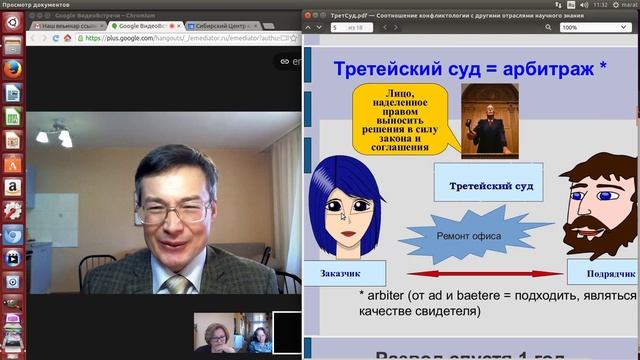The width and height of the screenshot is (640, 360).
Task: Click the yellow 'Лицо, наделенное правом' callout
Action: click(400, 119)
